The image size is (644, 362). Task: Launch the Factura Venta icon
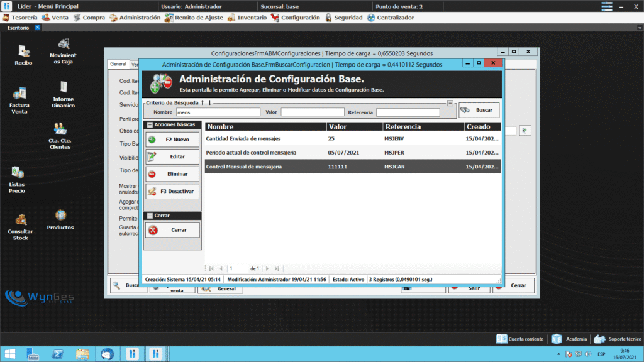click(19, 99)
